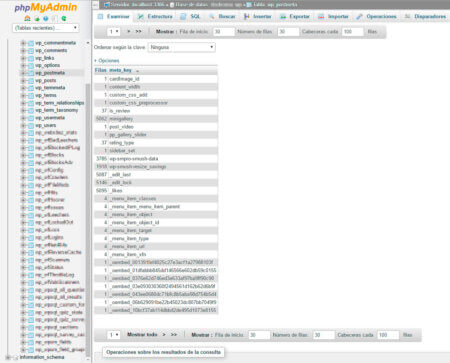Select the post_video row
Image resolution: width=450 pixels, height=363 pixels.
(156, 127)
